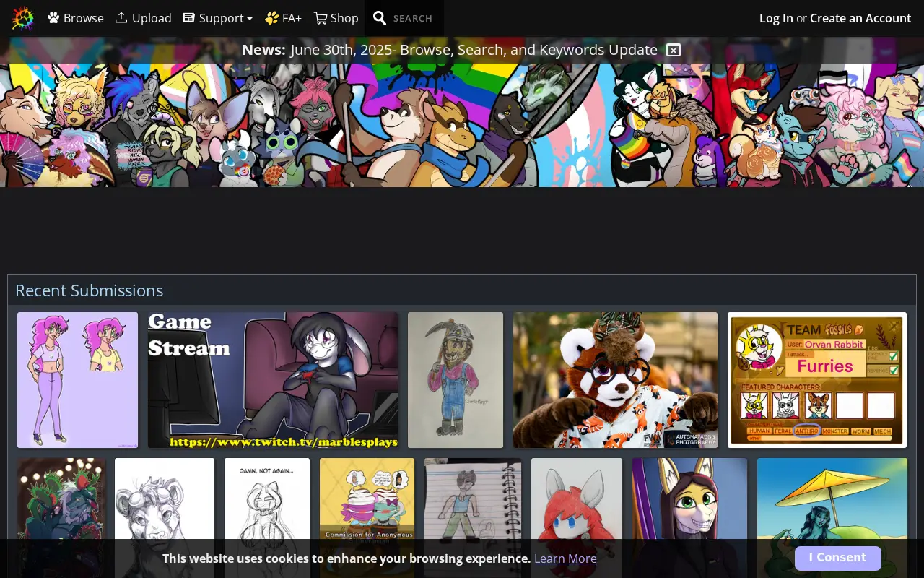
Task: Open the FA+ page
Action: tap(283, 18)
